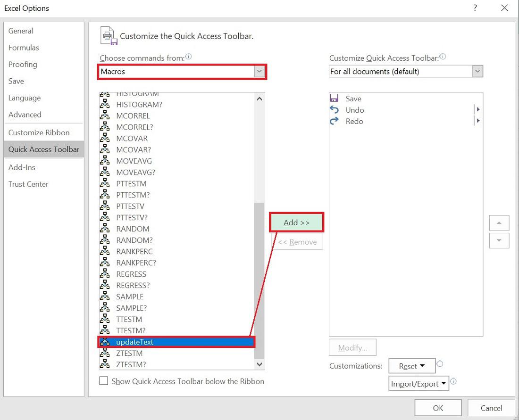
Task: Click the << Remove button
Action: (x=297, y=242)
